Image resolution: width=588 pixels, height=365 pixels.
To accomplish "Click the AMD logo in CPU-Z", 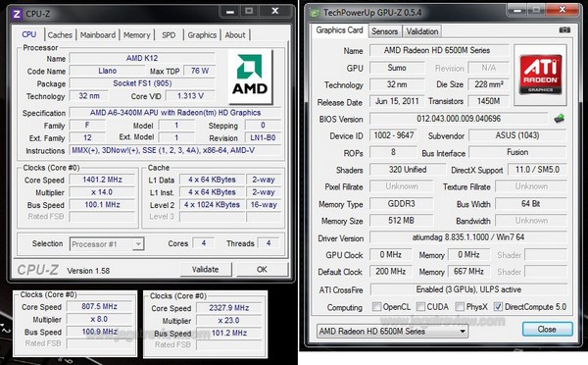I will [250, 77].
